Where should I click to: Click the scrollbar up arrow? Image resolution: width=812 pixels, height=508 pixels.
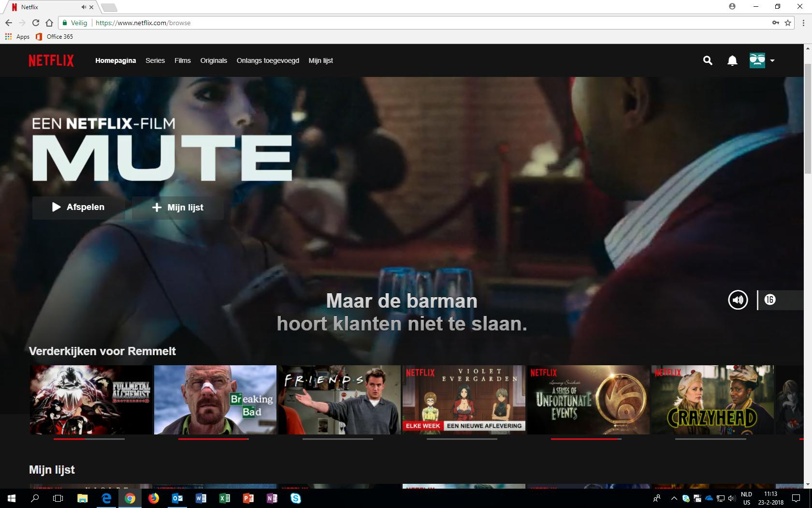click(x=808, y=48)
